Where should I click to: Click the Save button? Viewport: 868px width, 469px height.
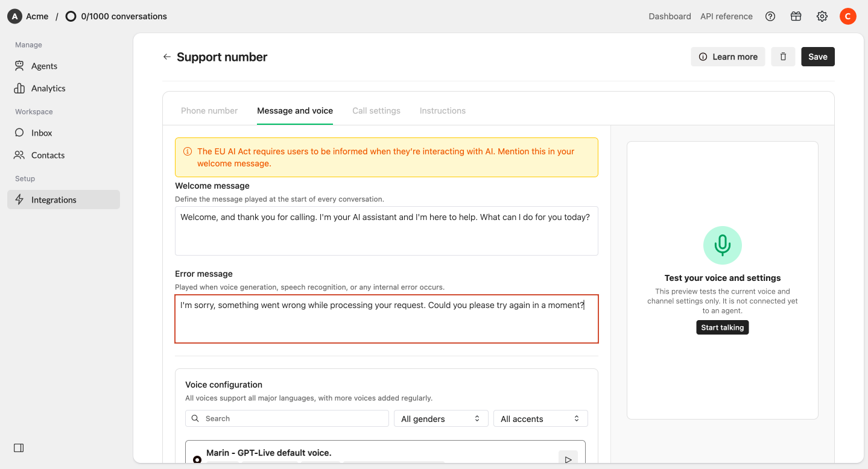[818, 57]
